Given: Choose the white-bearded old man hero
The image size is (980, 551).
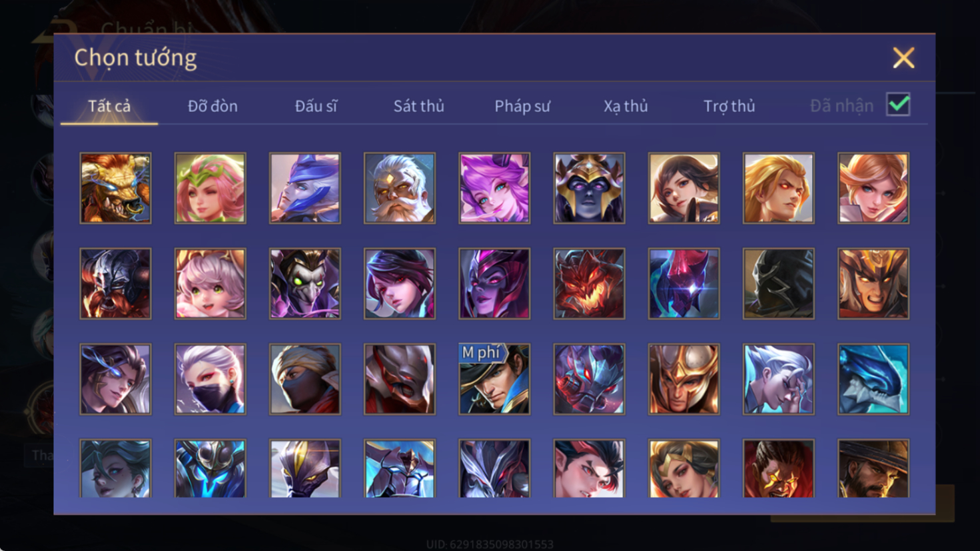Looking at the screenshot, I should point(400,188).
